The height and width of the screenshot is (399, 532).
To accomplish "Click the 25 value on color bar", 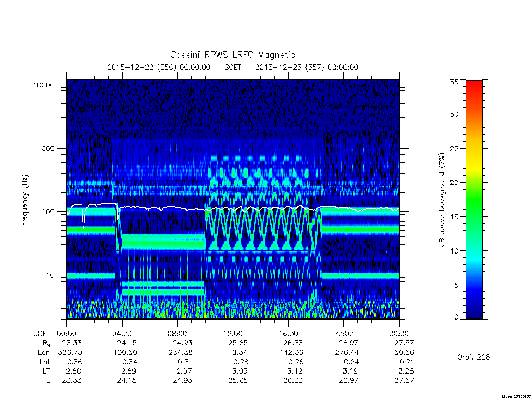I will tap(454, 149).
